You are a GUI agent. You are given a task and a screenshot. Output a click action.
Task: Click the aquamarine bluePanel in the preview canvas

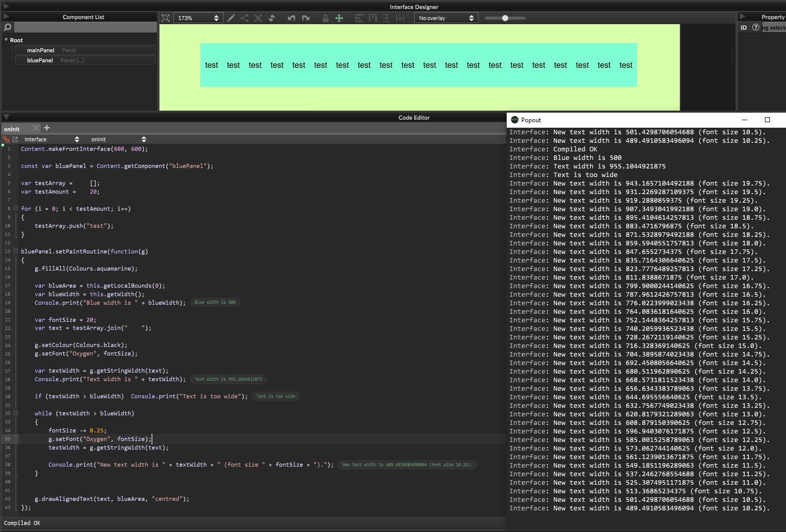(x=419, y=65)
